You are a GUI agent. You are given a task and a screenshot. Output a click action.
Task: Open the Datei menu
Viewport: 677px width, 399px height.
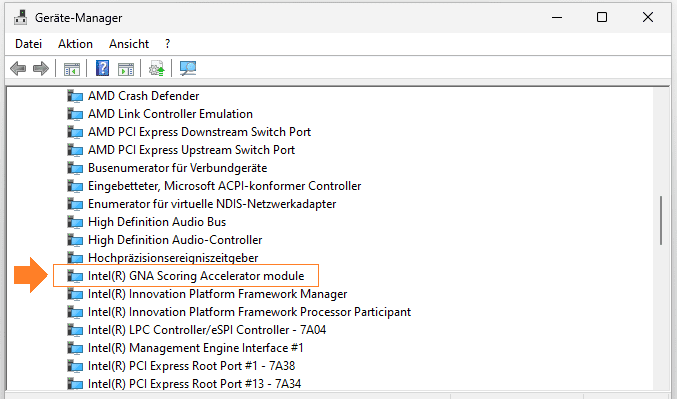[x=28, y=44]
